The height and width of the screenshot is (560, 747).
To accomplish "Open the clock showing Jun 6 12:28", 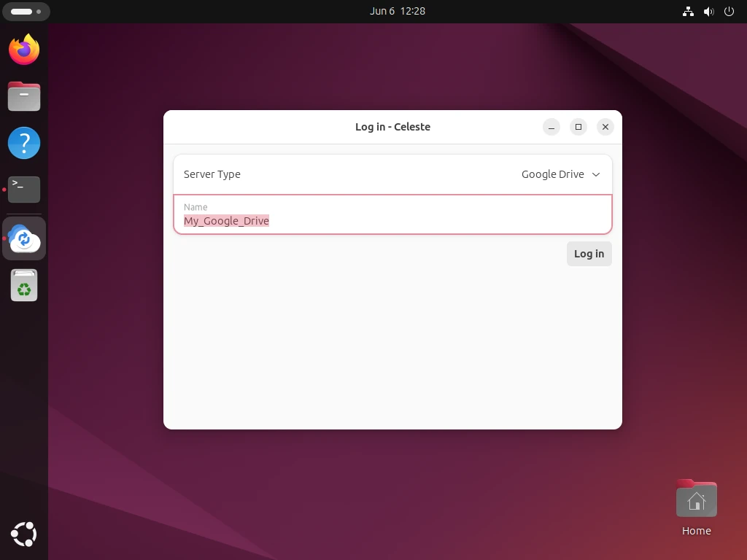I will click(x=398, y=11).
